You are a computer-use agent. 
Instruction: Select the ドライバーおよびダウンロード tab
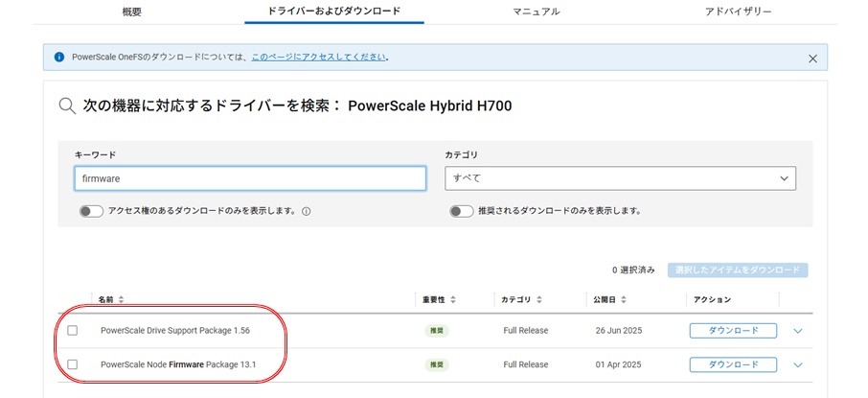point(334,12)
